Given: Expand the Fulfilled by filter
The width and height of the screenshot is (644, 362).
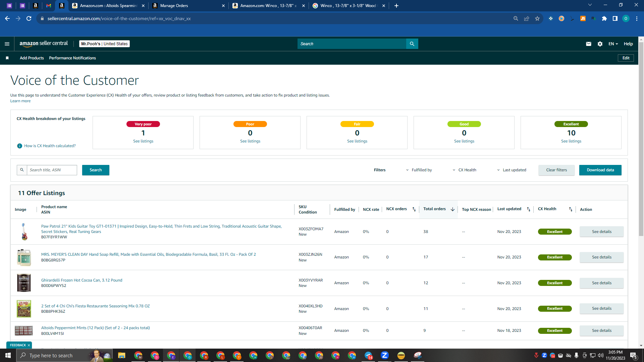Looking at the screenshot, I should pyautogui.click(x=419, y=170).
